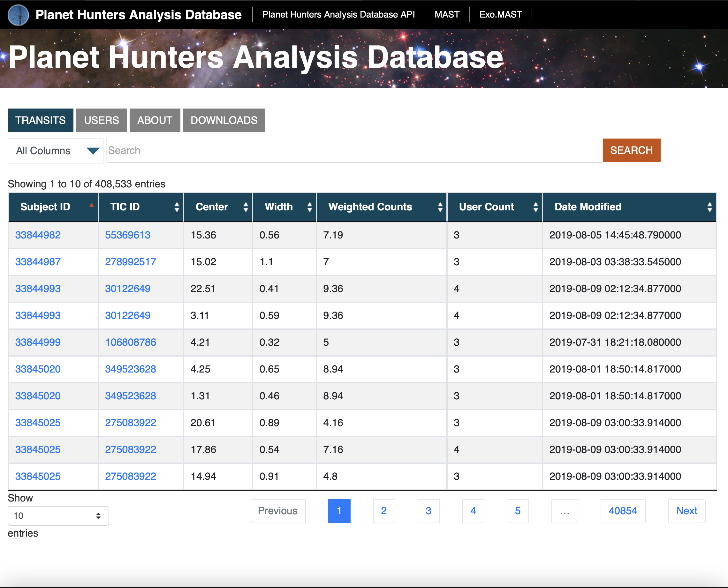
Task: Sort table by TIC ID arrows
Action: [177, 207]
